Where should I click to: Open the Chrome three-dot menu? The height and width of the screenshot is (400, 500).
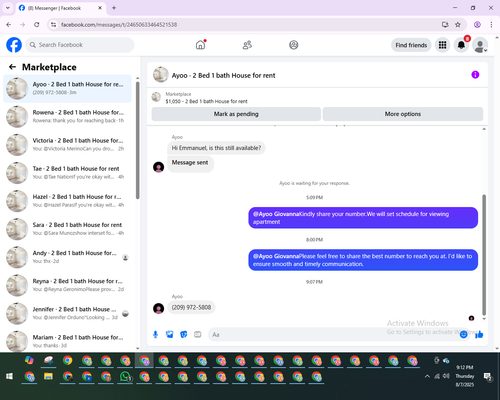pyautogui.click(x=491, y=25)
